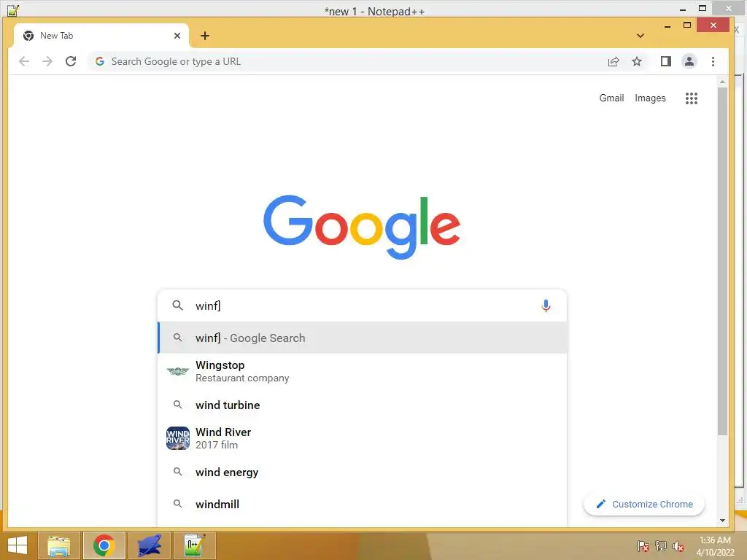Select 'winf] - Google Search' suggestion
Image resolution: width=747 pixels, height=560 pixels.
pos(362,338)
